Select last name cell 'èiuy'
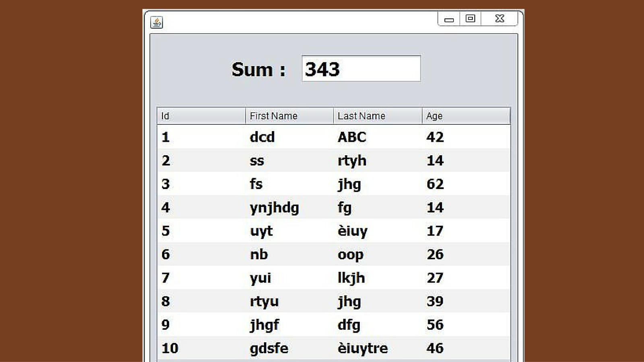 coord(378,230)
